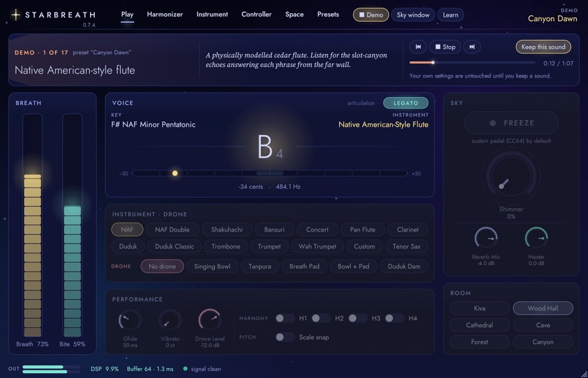The width and height of the screenshot is (588, 378).
Task: Open the F# NAF Minor Pentatonic key selector
Action: click(153, 125)
